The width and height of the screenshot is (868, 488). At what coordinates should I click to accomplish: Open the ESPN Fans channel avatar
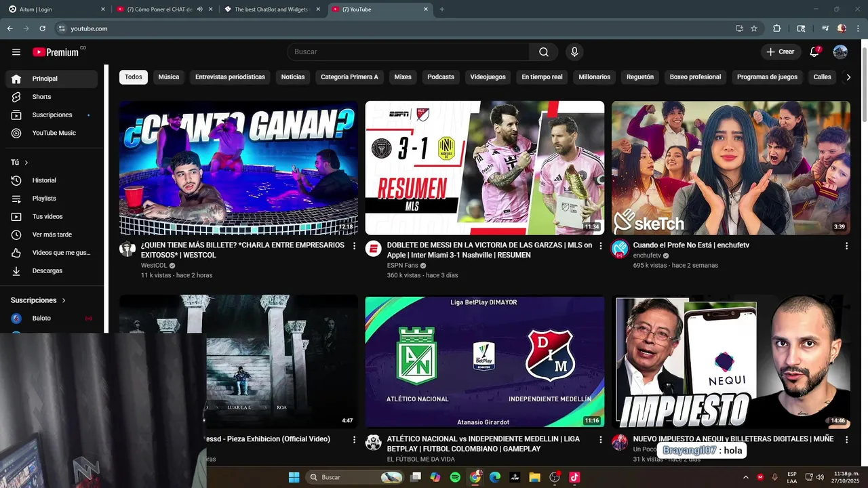click(374, 249)
